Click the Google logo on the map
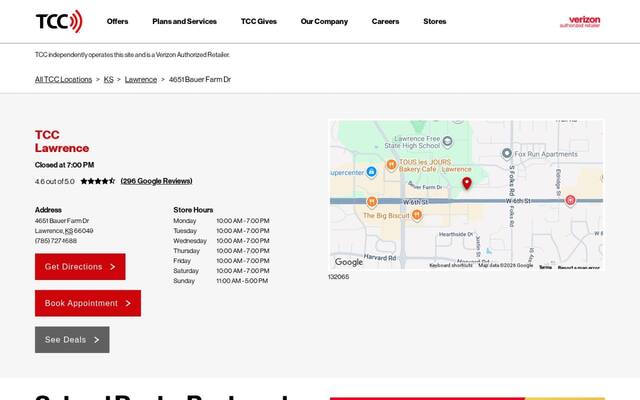This screenshot has width=640, height=400. 349,262
